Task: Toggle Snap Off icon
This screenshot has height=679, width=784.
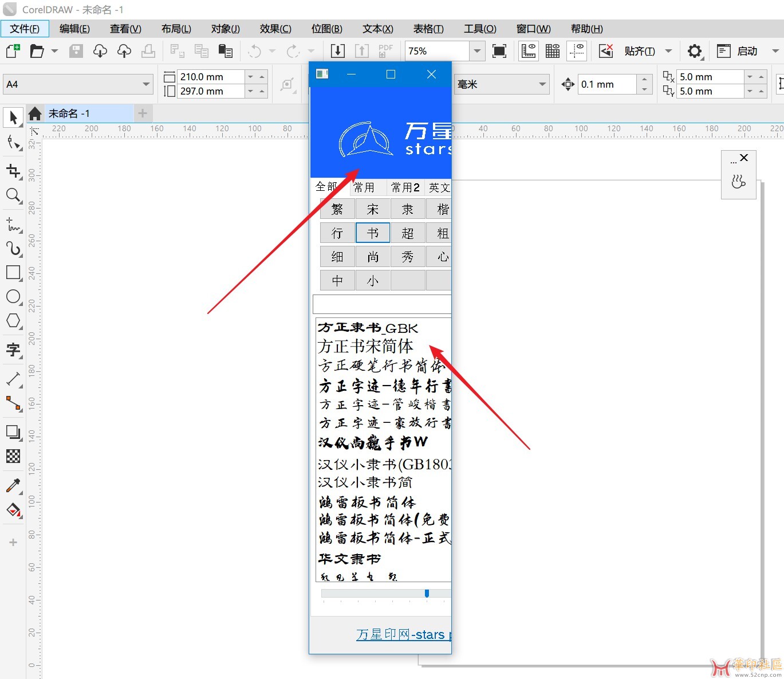Action: (x=606, y=51)
